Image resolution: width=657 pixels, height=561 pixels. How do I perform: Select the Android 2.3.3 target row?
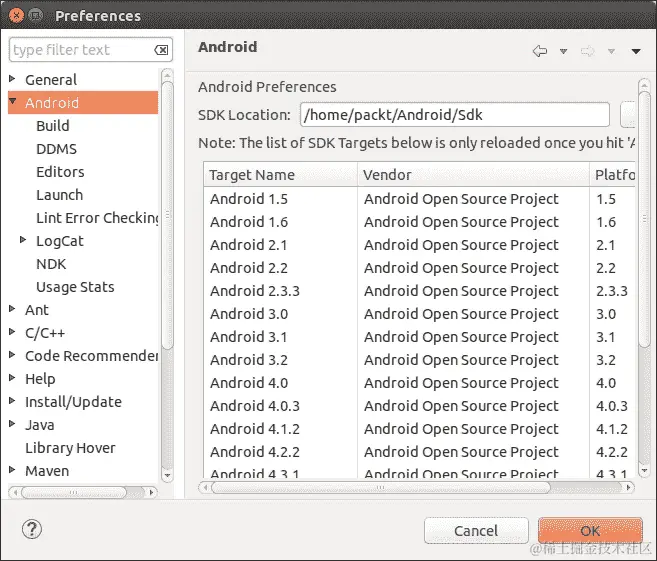coord(419,291)
